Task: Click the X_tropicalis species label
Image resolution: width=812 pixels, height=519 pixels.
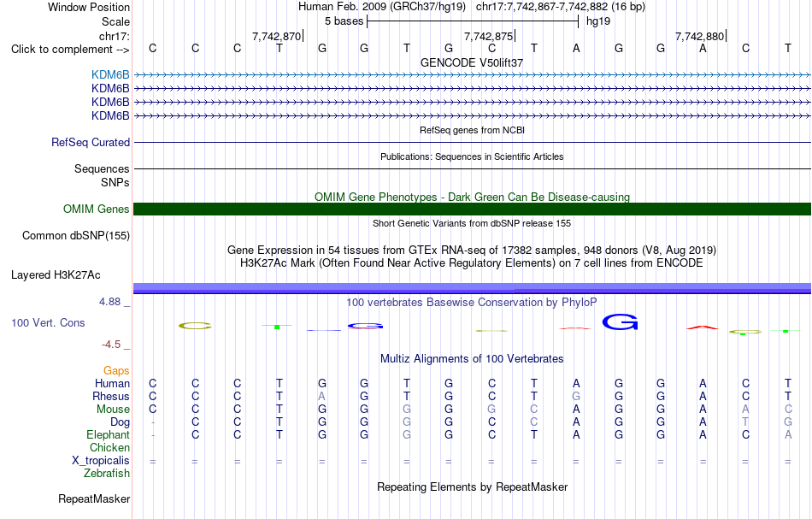Action: tap(101, 461)
